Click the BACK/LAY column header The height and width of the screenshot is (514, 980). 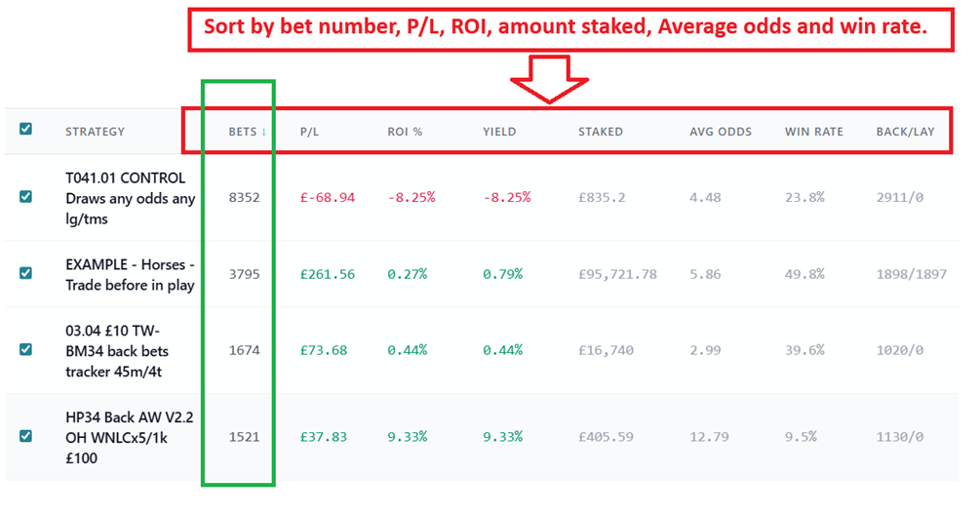tap(906, 132)
